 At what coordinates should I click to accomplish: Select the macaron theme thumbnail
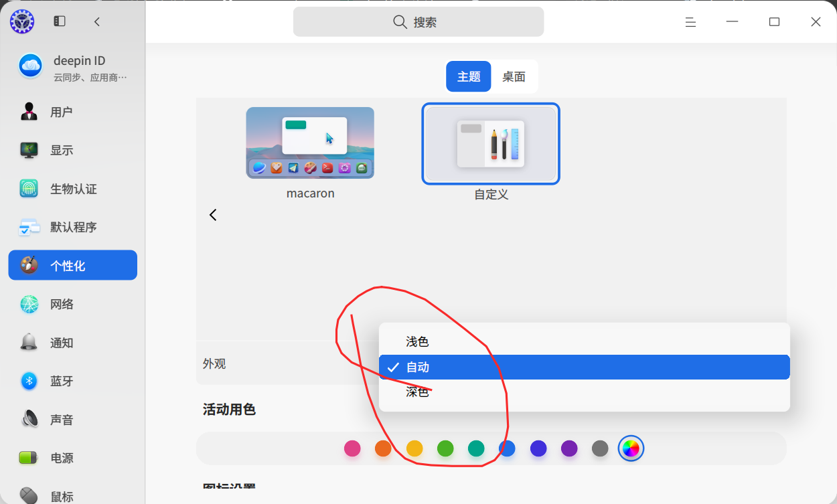click(x=310, y=143)
